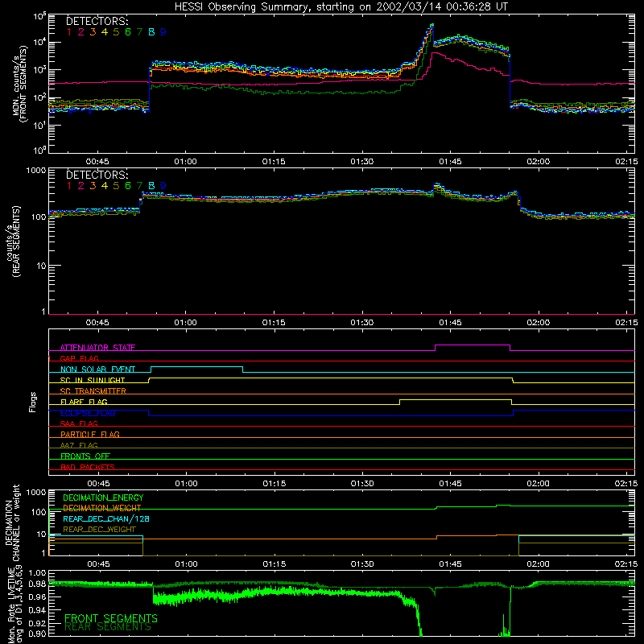The height and width of the screenshot is (644, 644).
Task: Click the SAA FLAG label
Action: tap(79, 423)
